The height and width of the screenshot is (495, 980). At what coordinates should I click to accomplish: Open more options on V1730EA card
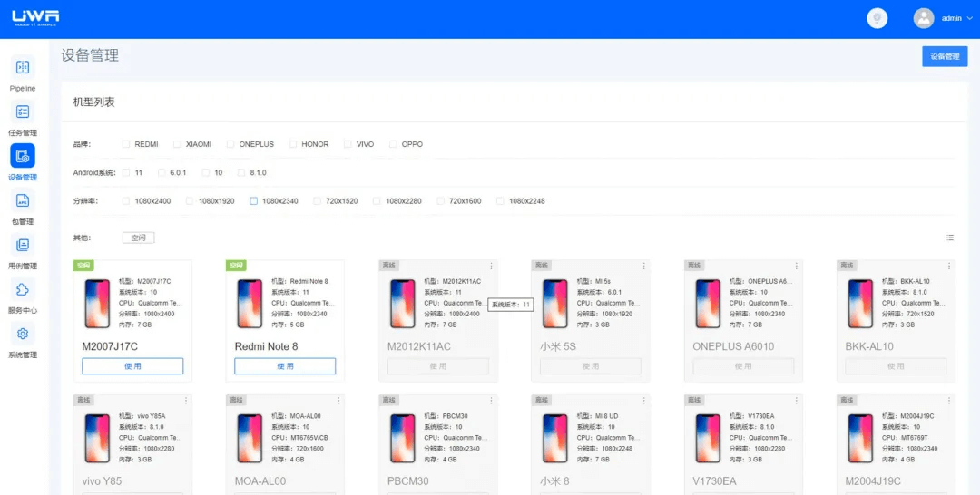(797, 400)
